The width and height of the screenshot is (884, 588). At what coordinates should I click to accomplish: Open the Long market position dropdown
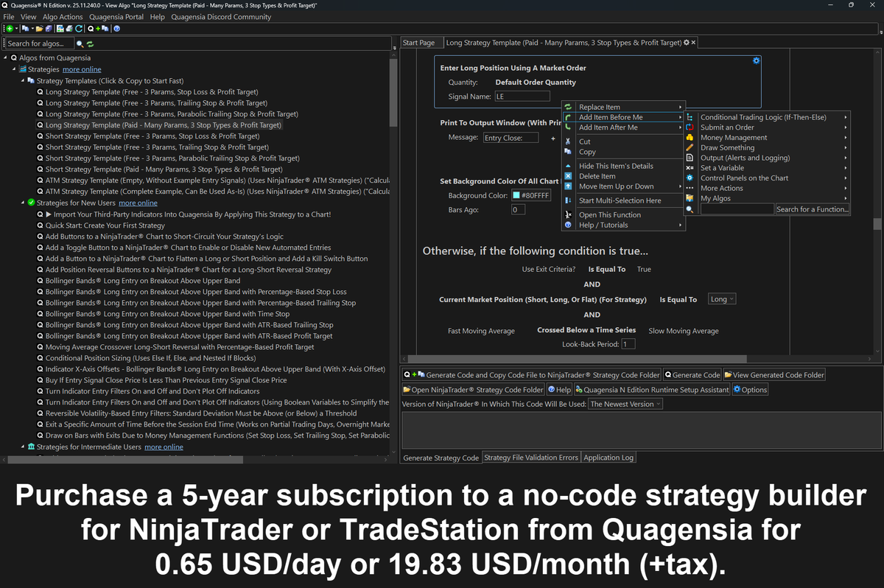pyautogui.click(x=722, y=299)
